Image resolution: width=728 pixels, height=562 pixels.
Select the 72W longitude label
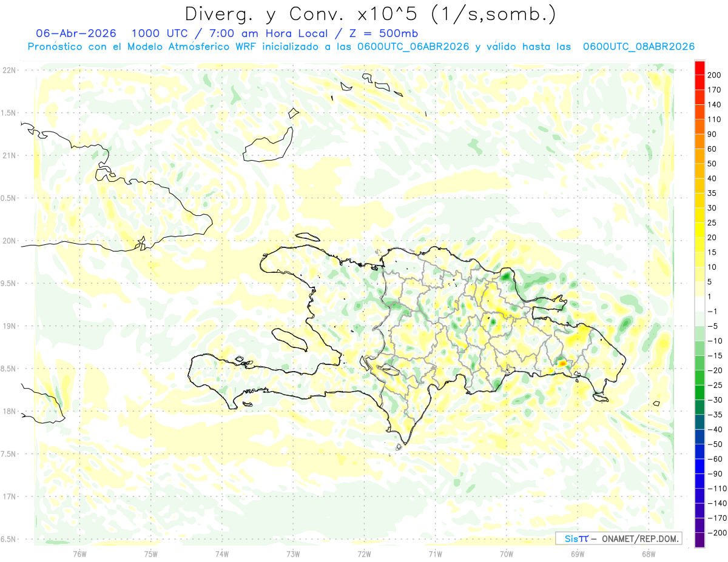pos(364,554)
